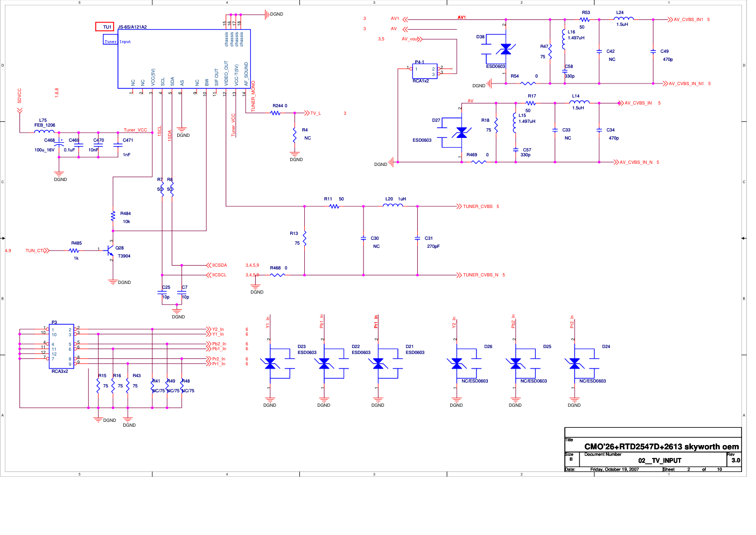Click the TU1 reference designator box
This screenshot has height=535, width=756.
(x=104, y=27)
